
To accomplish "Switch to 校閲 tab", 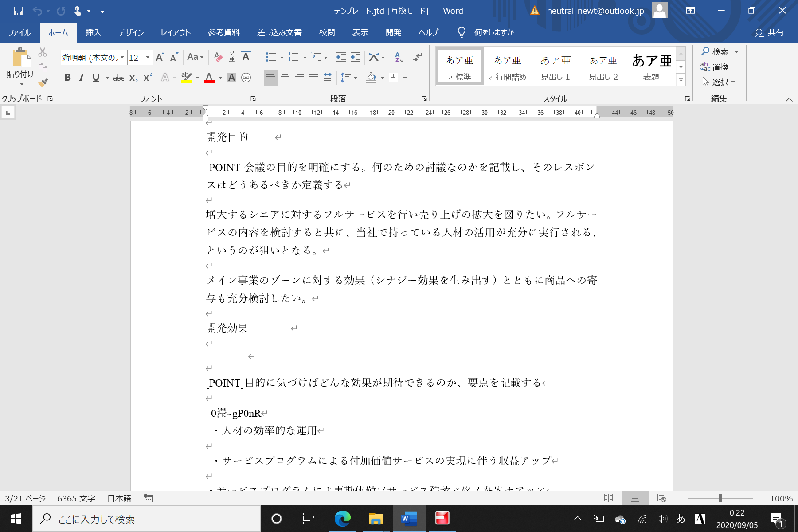I will click(x=327, y=32).
